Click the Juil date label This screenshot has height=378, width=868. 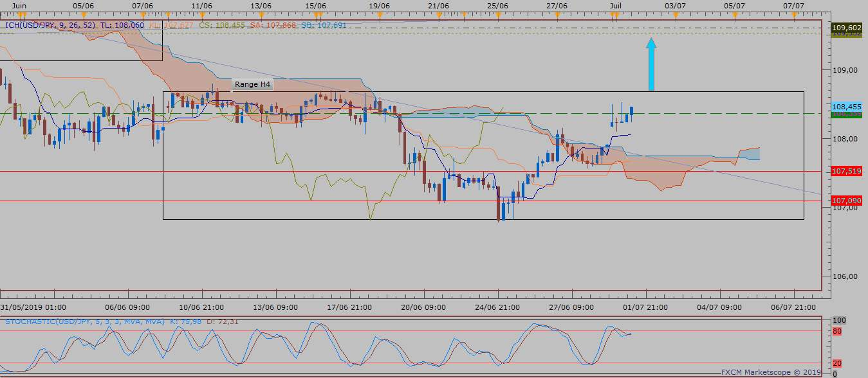click(x=616, y=5)
